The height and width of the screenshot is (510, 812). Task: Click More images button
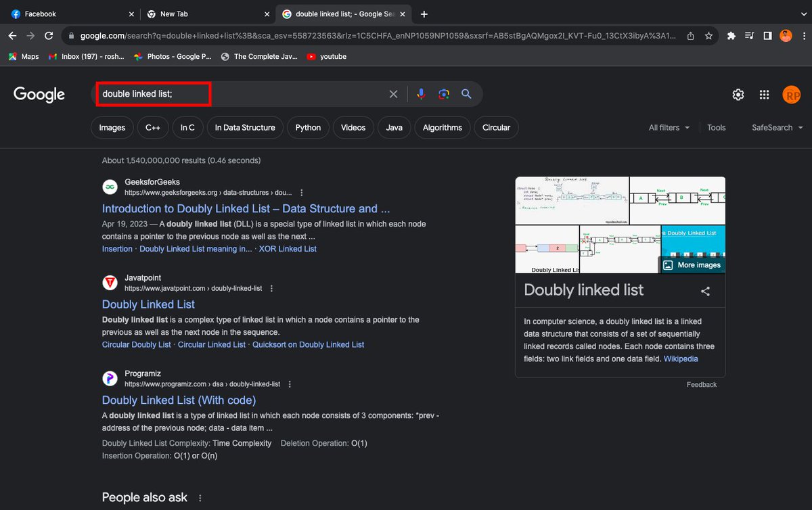tap(692, 265)
